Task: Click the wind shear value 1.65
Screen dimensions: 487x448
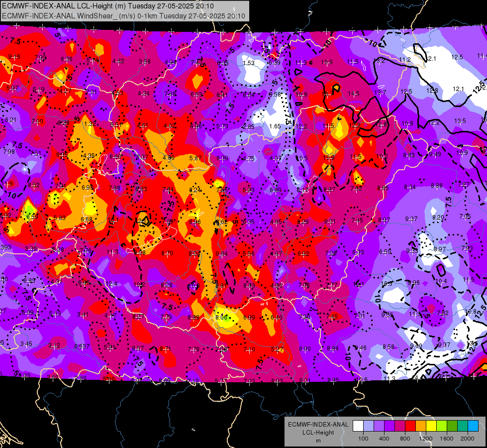Action: coord(275,126)
